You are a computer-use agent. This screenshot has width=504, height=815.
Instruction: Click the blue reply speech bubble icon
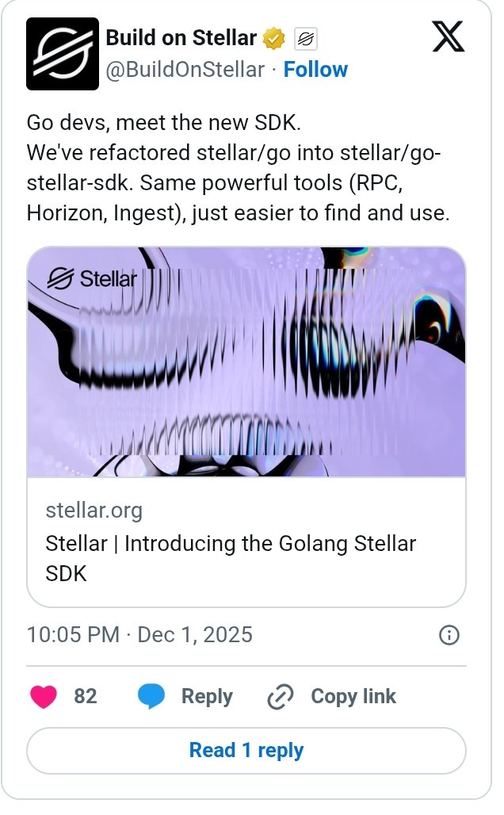click(x=151, y=697)
